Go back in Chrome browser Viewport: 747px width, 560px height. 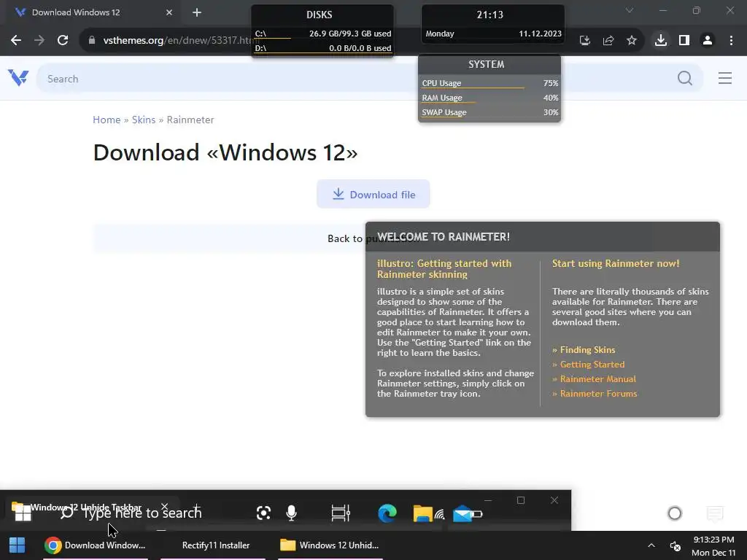pos(16,41)
